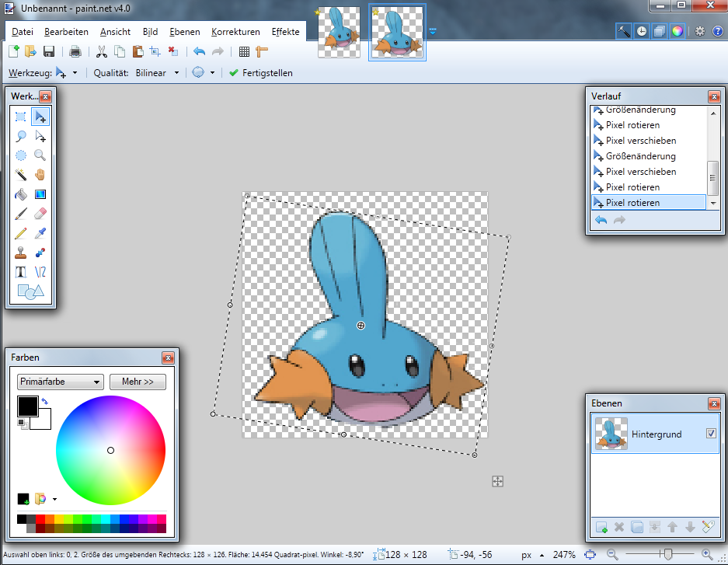Select the Rectangle Select tool
Viewport: 728px width, 565px height.
pos(20,117)
